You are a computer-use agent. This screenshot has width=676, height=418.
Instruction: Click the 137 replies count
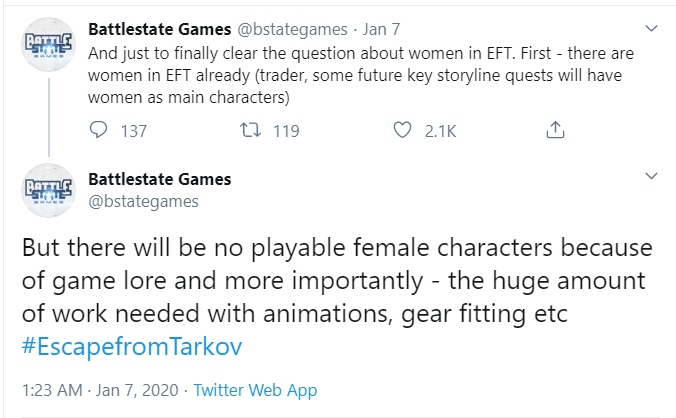tap(133, 130)
